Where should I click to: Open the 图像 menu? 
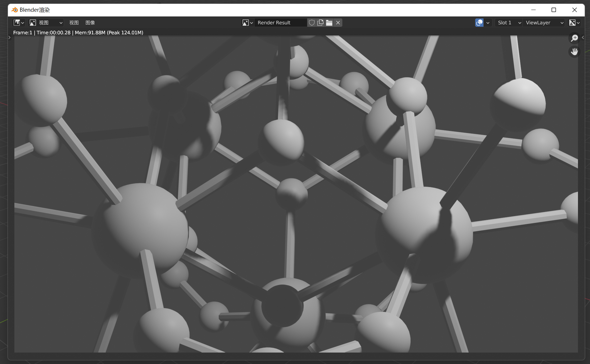(90, 23)
